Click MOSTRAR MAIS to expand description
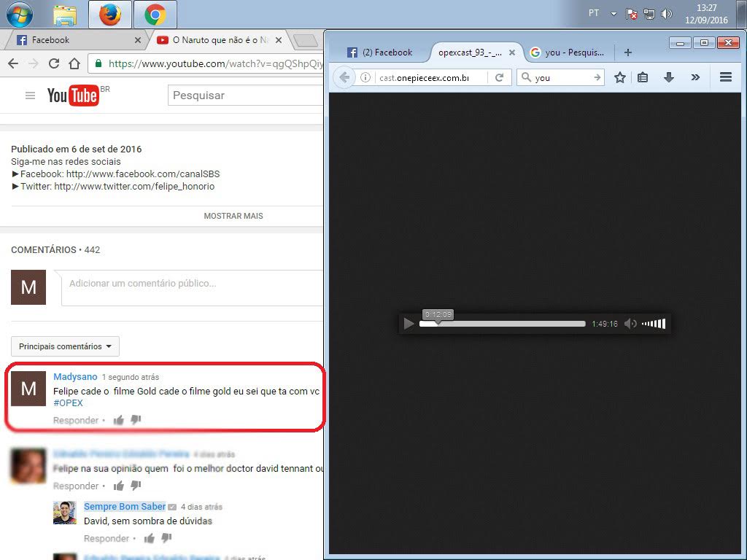747x560 pixels. coord(233,216)
